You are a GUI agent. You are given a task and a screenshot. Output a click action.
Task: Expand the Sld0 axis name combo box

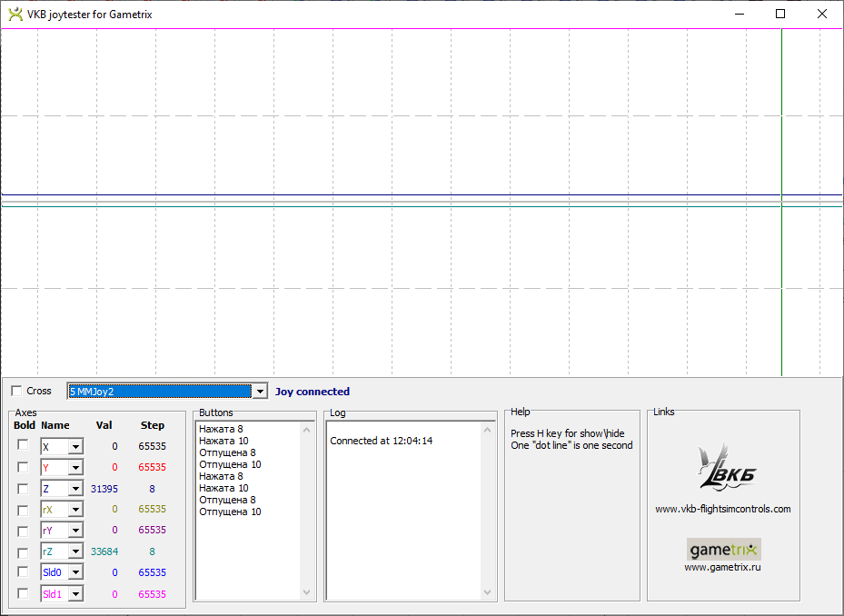(75, 572)
